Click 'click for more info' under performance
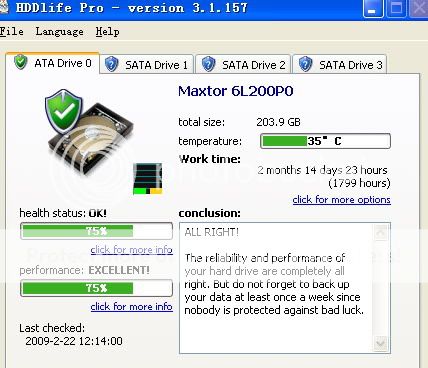Viewport: 428px width, 368px height. pyautogui.click(x=131, y=306)
